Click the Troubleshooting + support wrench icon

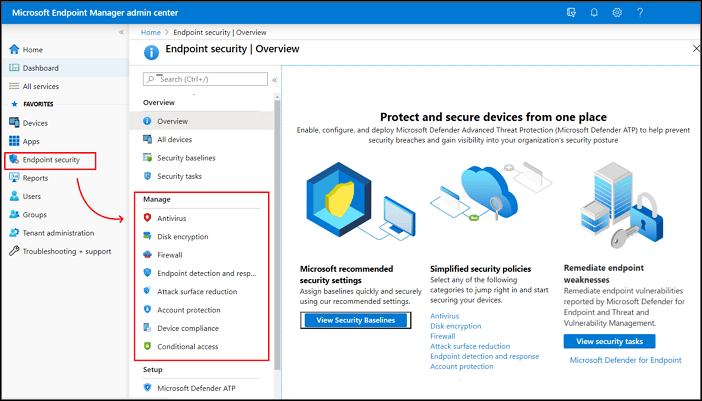[x=14, y=251]
